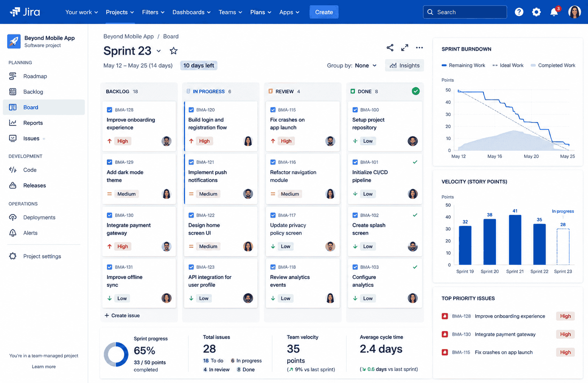Viewport: 588px width, 383px height.
Task: Toggle the BMA-122 card checkbox
Action: tap(191, 215)
